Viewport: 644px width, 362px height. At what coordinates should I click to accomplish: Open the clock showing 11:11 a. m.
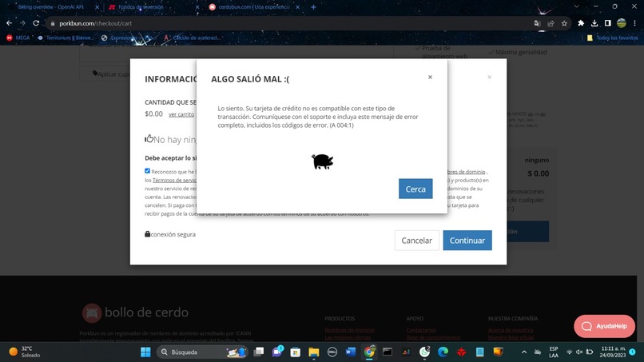pyautogui.click(x=613, y=352)
